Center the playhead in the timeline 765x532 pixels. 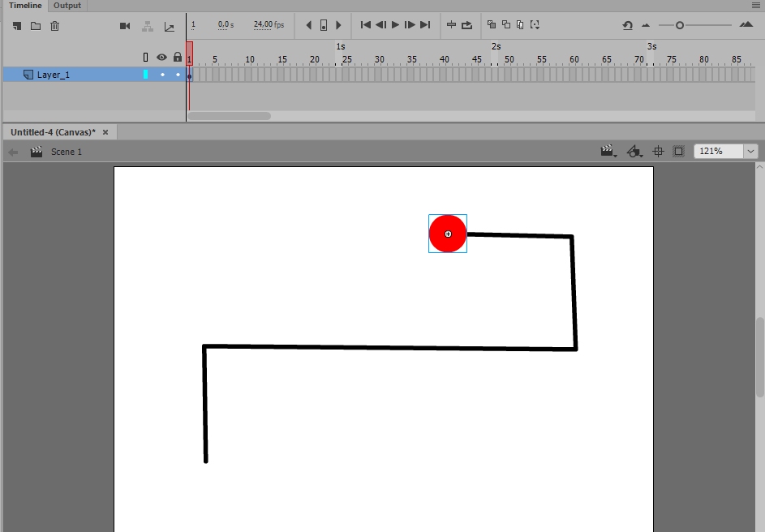point(451,25)
